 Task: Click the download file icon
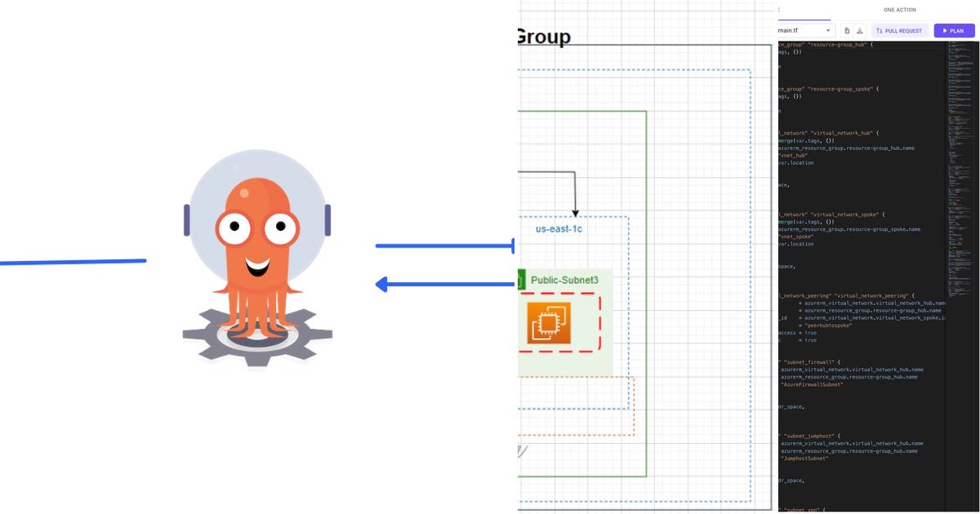point(859,31)
